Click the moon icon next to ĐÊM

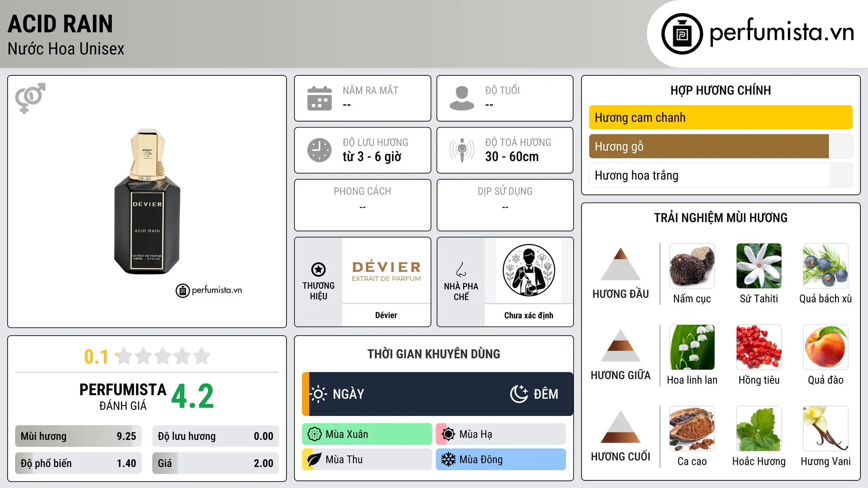[519, 394]
